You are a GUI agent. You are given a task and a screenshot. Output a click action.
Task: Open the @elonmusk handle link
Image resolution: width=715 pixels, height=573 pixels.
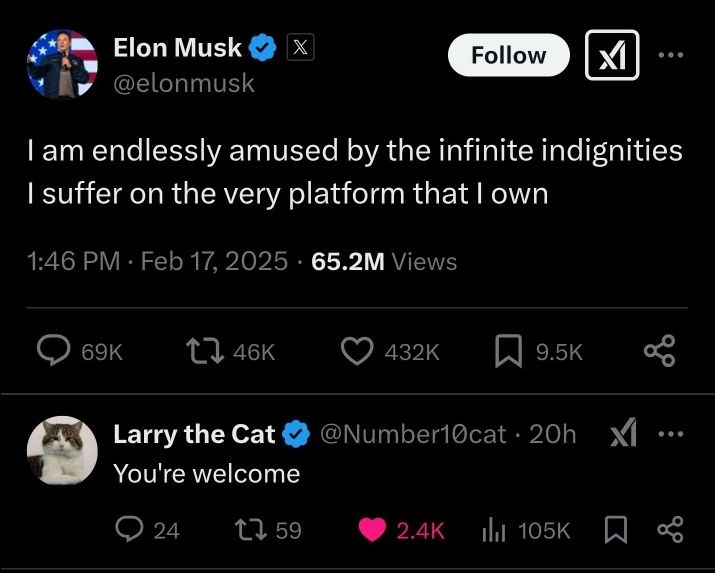184,84
